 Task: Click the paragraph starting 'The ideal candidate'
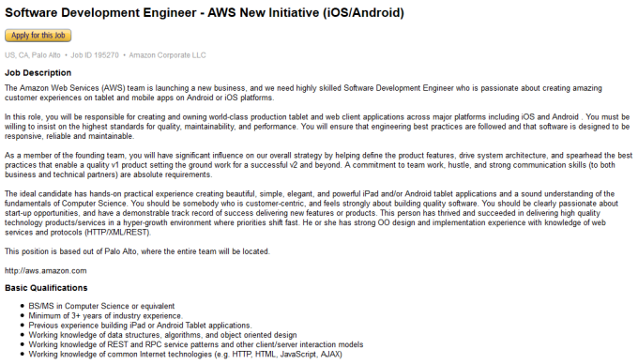click(x=311, y=213)
